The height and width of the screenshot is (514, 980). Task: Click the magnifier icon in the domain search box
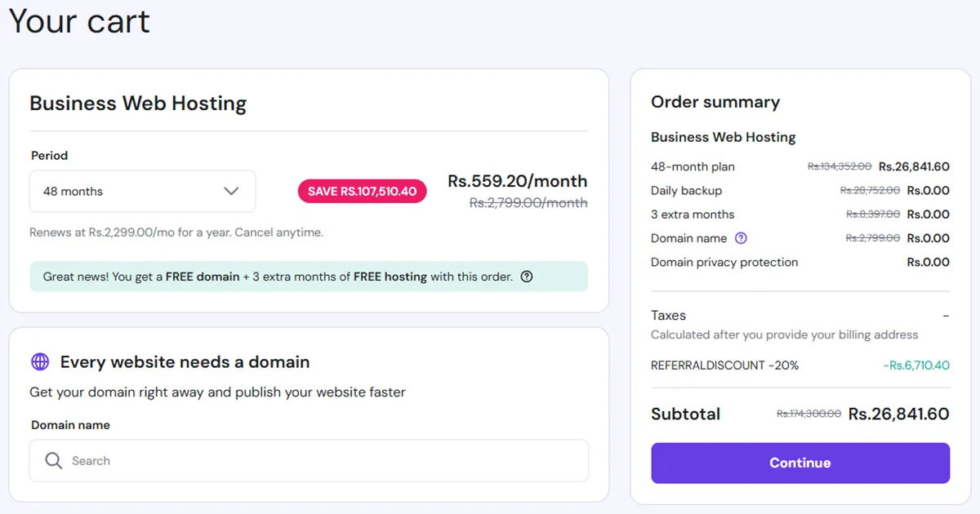pos(52,461)
